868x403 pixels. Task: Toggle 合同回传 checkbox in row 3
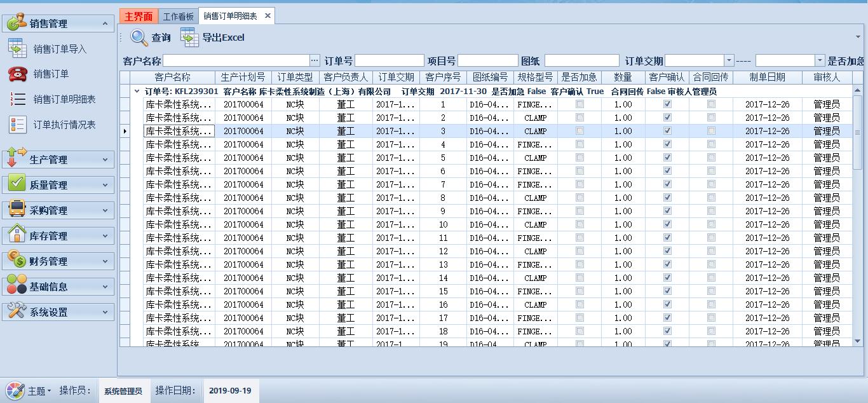(711, 130)
